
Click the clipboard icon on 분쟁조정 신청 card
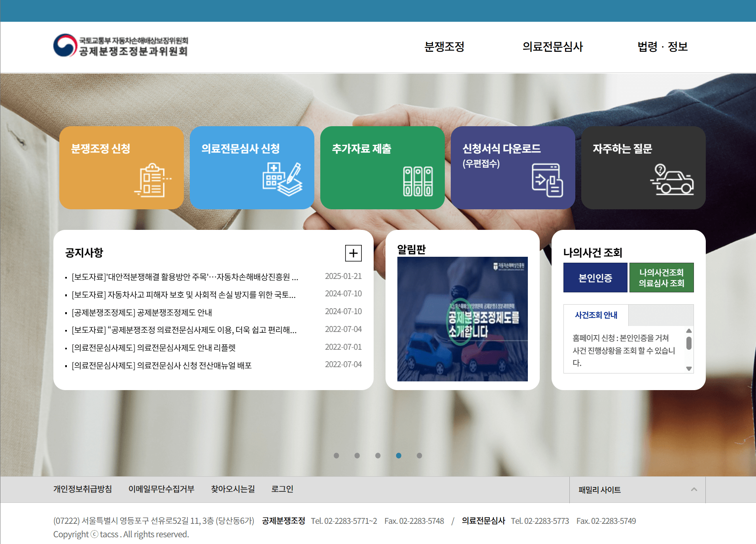click(153, 180)
